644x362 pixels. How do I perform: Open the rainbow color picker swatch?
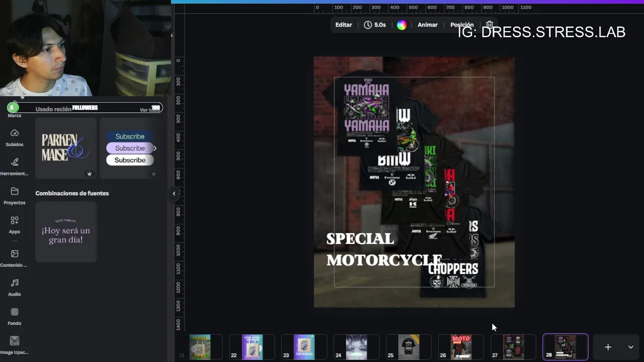pos(401,25)
